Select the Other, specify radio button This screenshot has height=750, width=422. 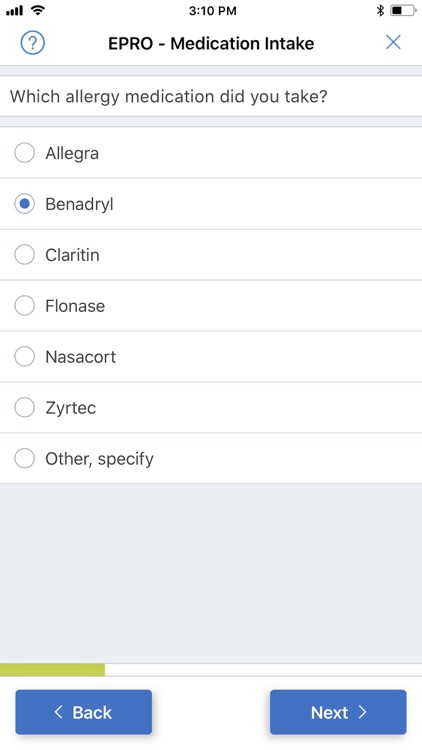pos(24,458)
